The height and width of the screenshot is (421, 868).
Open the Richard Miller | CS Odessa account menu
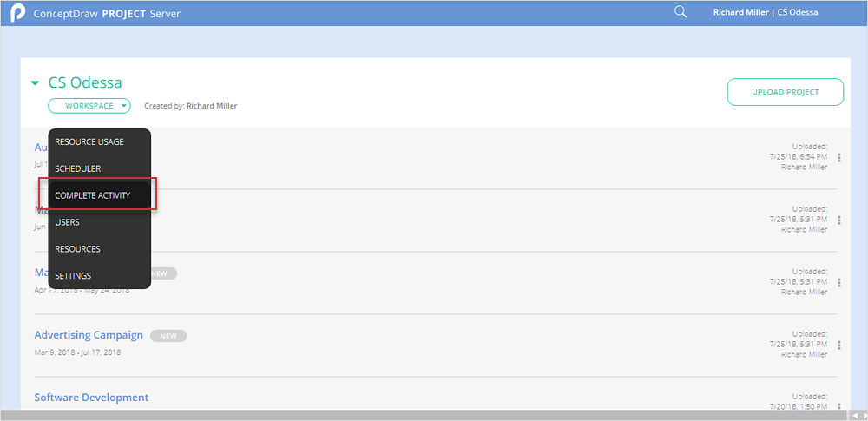point(765,12)
